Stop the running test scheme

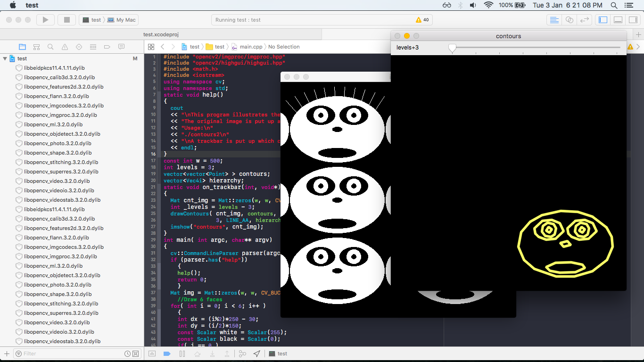click(x=67, y=20)
